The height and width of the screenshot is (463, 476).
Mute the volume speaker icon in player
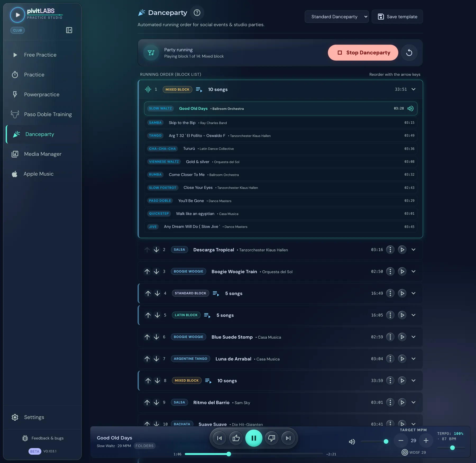click(x=352, y=442)
